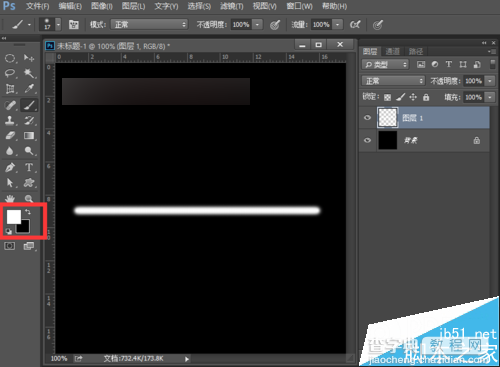
Task: Open the layer blend mode 正常 dropdown
Action: click(393, 81)
